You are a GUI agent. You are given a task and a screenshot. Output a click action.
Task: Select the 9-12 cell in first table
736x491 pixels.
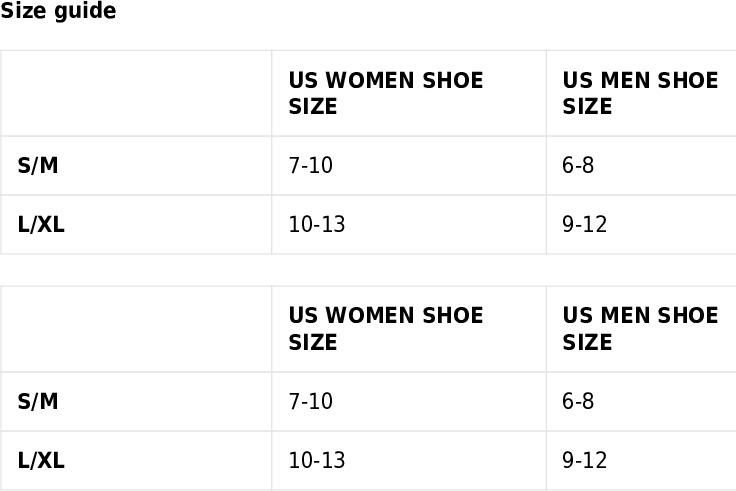(641, 224)
